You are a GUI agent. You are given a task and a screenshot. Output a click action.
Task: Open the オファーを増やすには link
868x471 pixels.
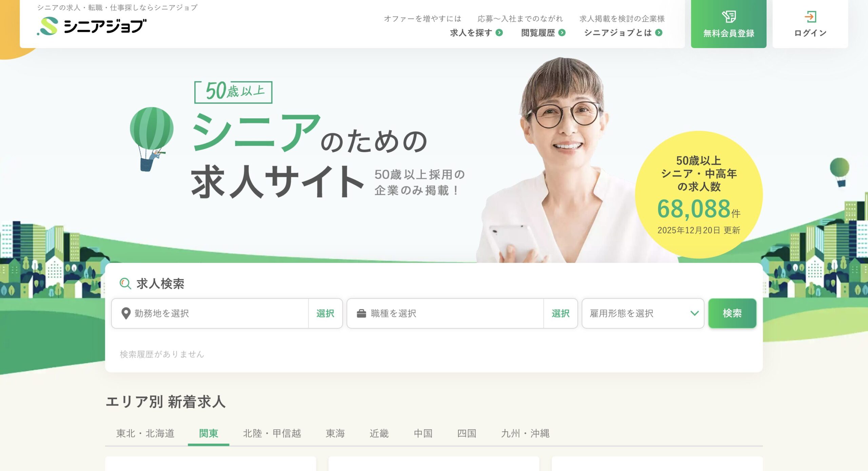coord(422,19)
